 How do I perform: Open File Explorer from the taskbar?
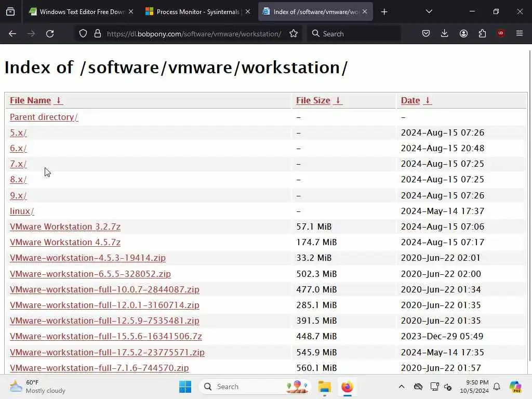click(325, 387)
